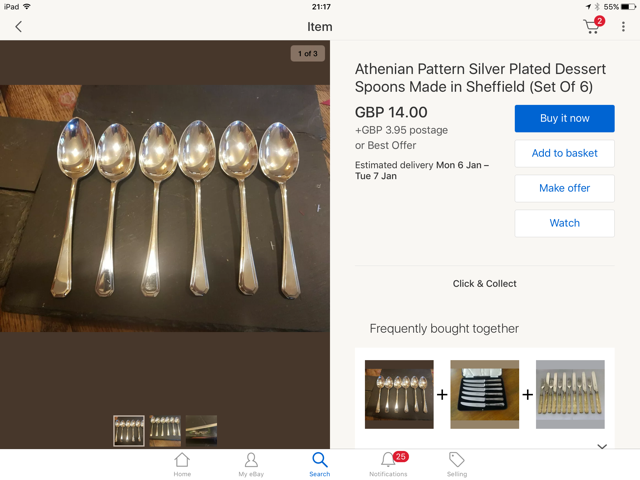640x480 pixels.
Task: Select the third photo thumbnail
Action: coord(201,430)
